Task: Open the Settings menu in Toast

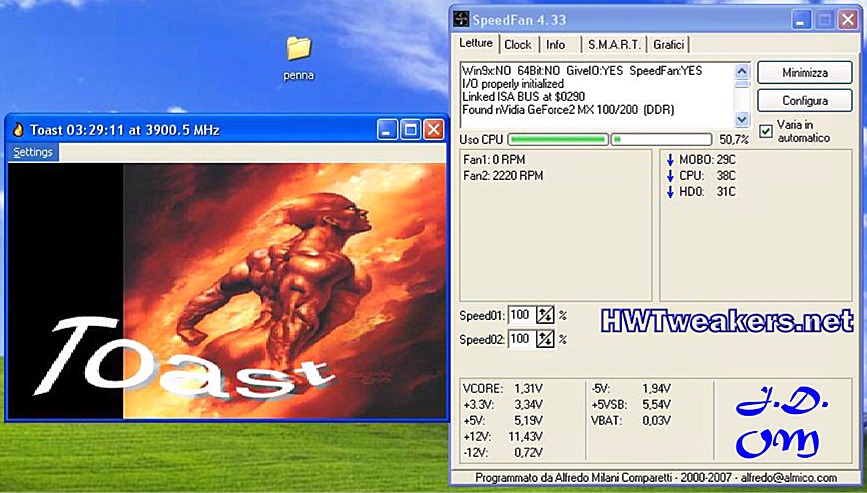Action: click(x=33, y=153)
